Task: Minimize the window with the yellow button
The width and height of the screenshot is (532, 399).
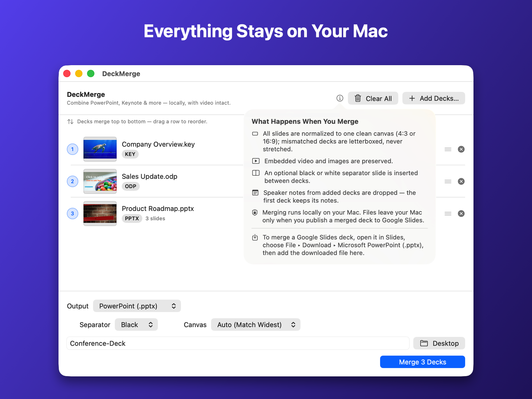Action: [79, 73]
